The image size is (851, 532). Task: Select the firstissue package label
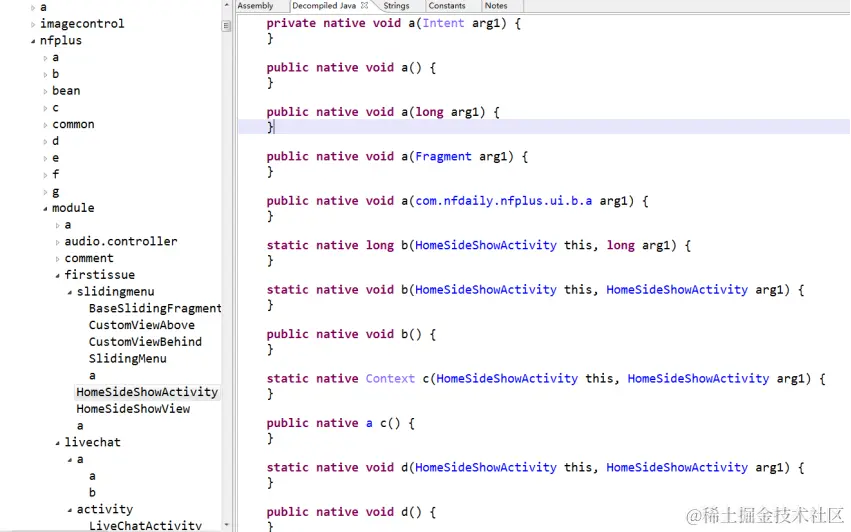coord(100,275)
